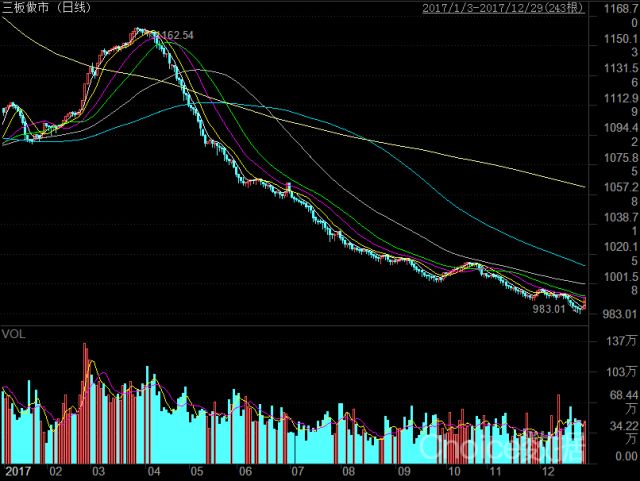Click month 06 on the time axis

point(245,471)
